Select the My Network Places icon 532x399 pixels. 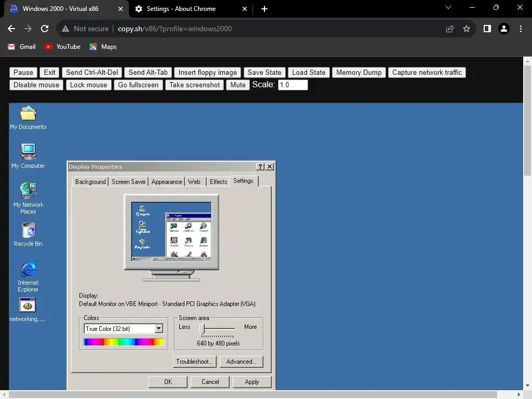(x=29, y=198)
